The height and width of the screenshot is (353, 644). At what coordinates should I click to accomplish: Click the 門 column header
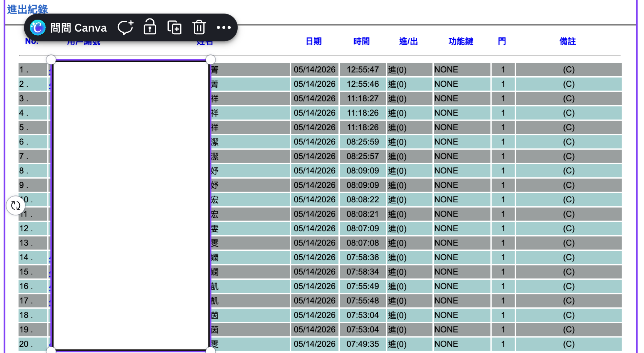(501, 41)
